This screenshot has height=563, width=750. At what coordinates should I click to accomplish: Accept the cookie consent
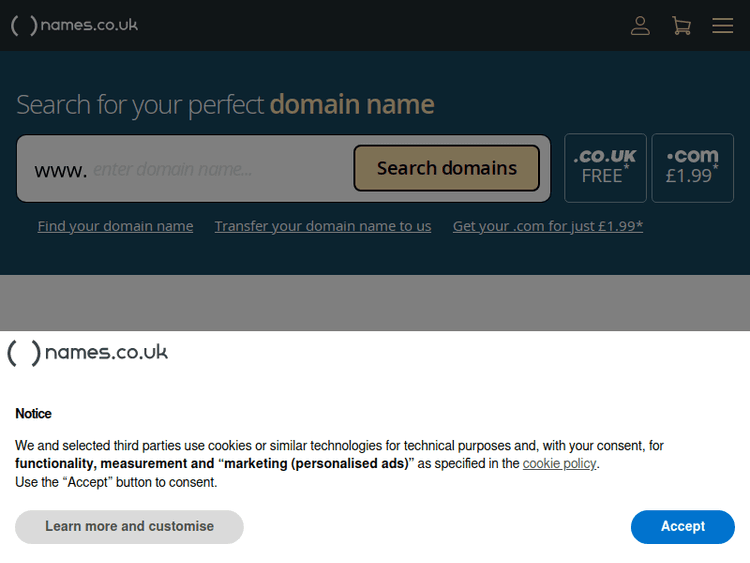click(x=682, y=527)
